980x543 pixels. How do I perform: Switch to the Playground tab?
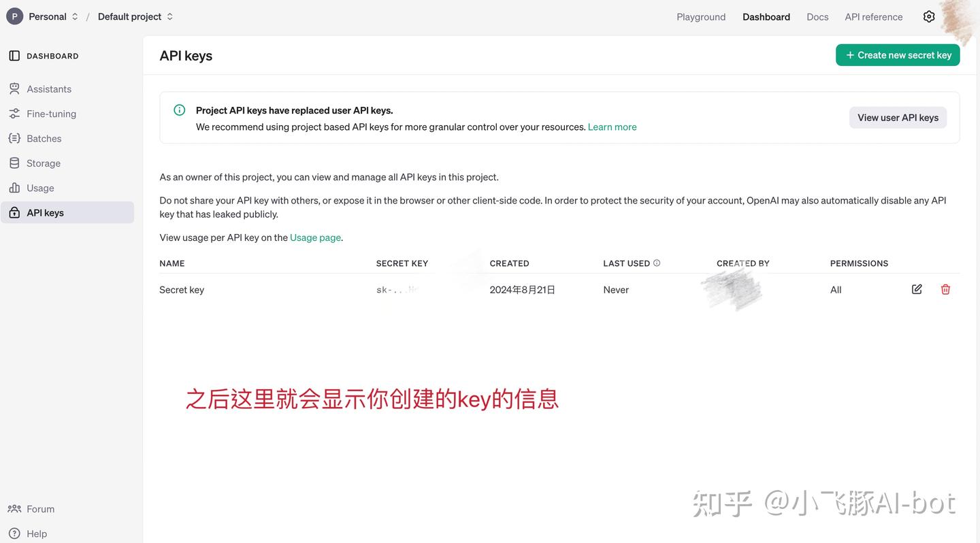pos(701,15)
